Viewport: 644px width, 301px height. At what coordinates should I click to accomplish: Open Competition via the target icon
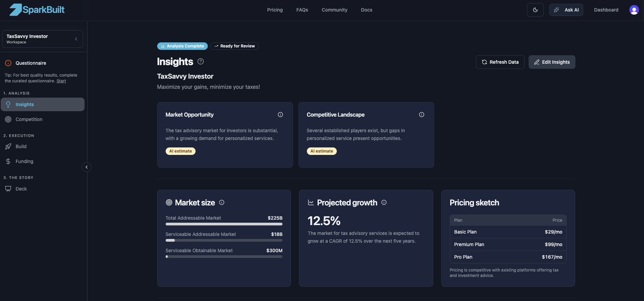[8, 119]
